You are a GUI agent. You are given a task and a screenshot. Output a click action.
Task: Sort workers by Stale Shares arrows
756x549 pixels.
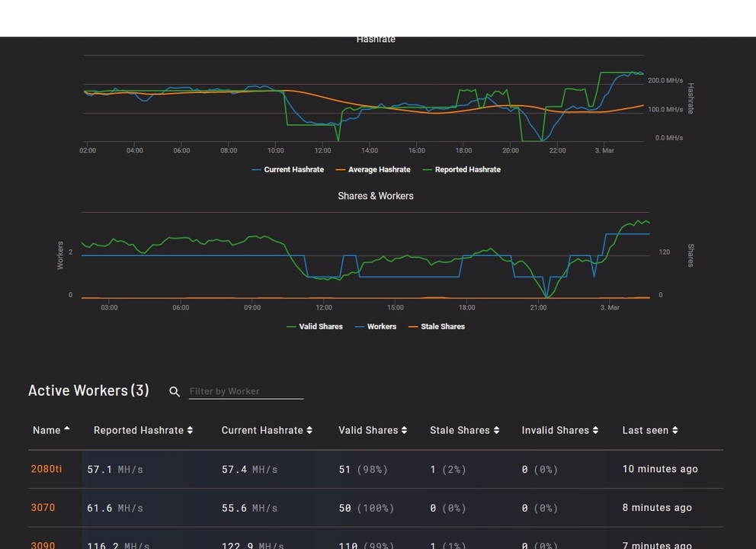point(496,430)
